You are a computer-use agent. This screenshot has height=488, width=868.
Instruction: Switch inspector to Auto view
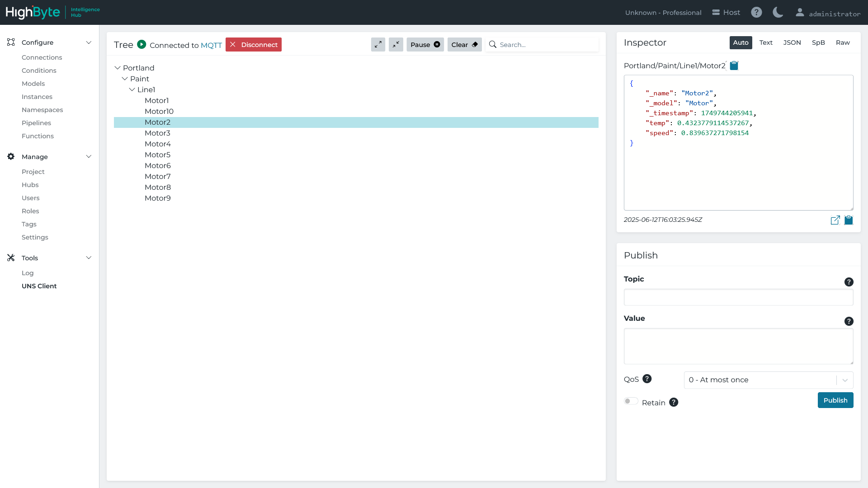click(741, 42)
